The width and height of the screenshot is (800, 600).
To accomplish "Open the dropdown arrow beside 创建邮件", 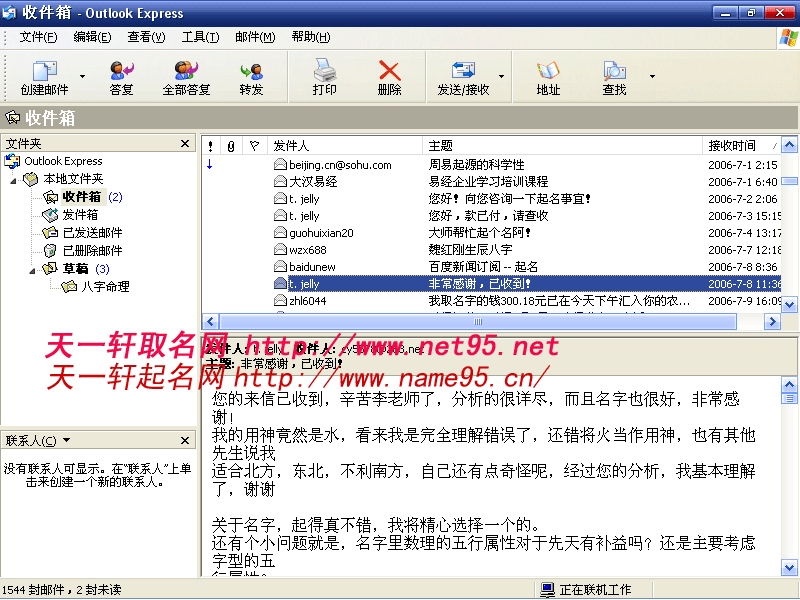I will tap(82, 76).
